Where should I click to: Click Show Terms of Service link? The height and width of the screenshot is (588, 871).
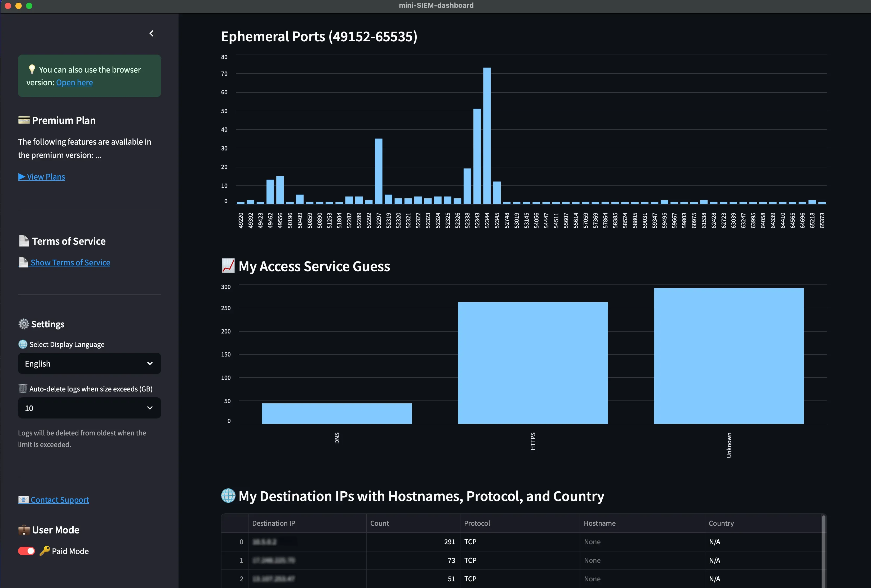coord(70,262)
